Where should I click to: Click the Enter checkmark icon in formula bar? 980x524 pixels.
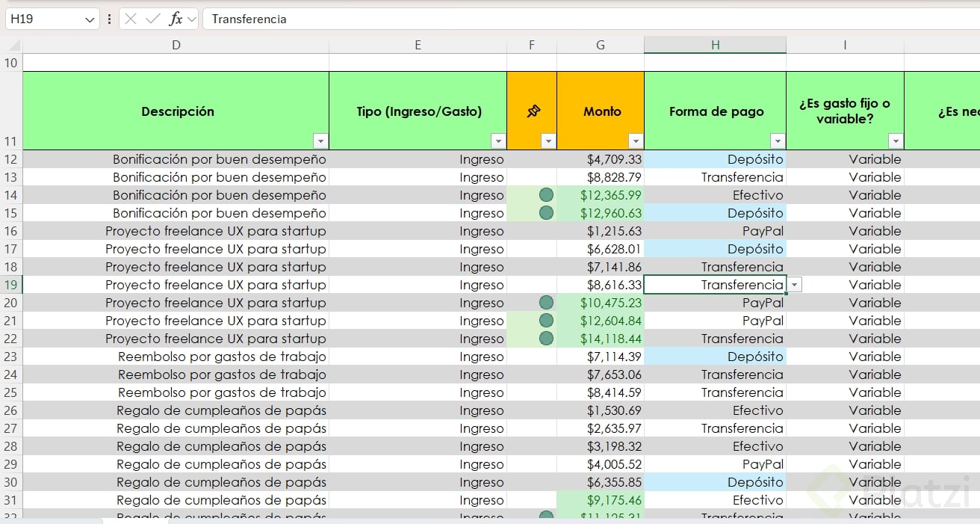[153, 19]
